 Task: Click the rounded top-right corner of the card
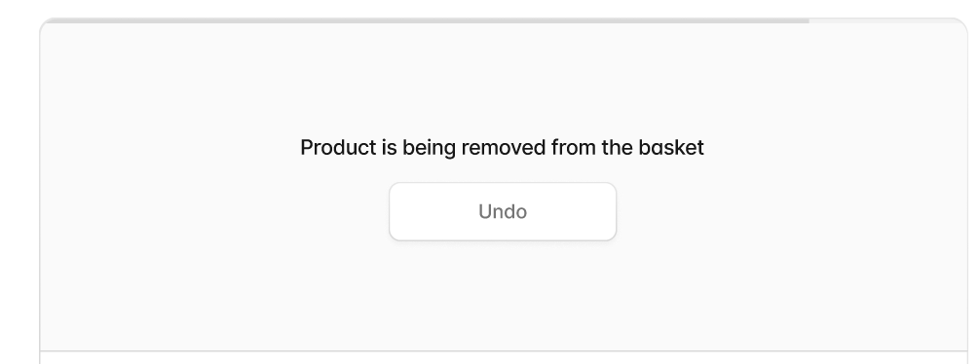[960, 25]
